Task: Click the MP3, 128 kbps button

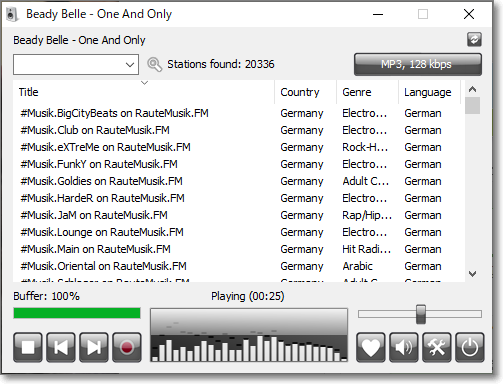Action: click(x=418, y=64)
